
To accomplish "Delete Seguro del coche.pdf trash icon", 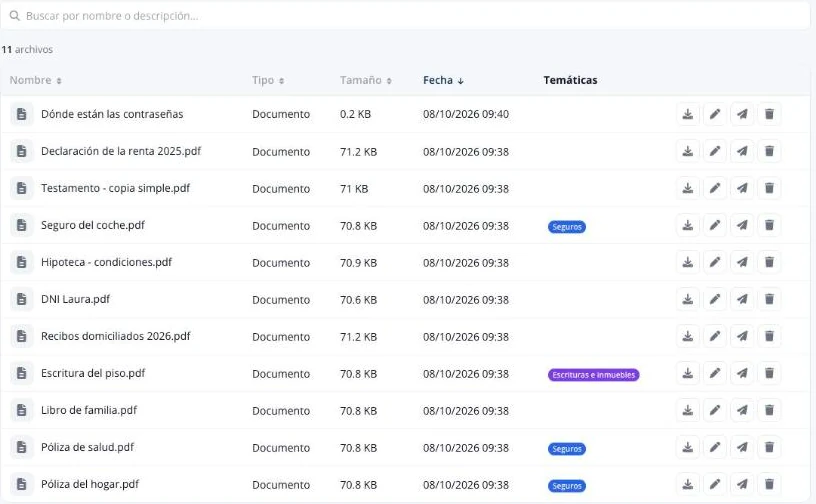I will [x=769, y=225].
